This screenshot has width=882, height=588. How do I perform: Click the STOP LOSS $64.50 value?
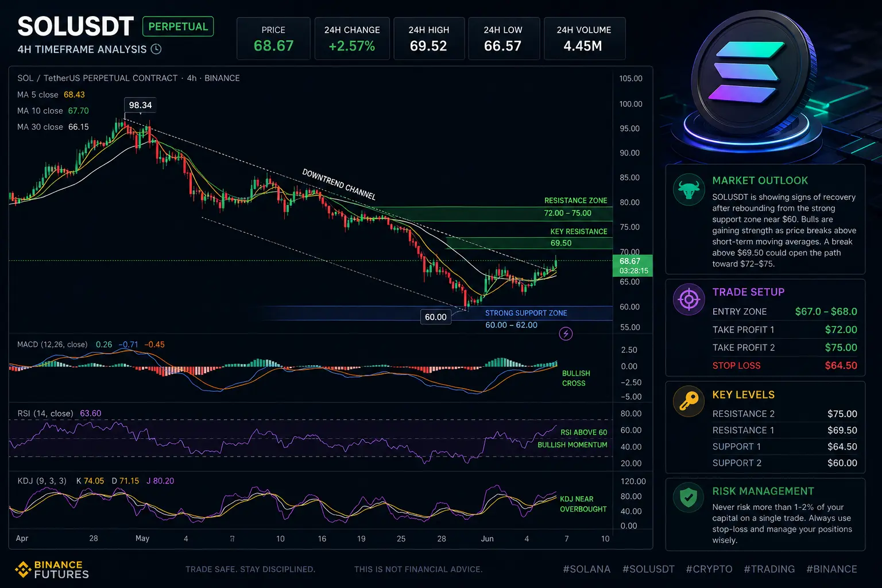pos(841,366)
